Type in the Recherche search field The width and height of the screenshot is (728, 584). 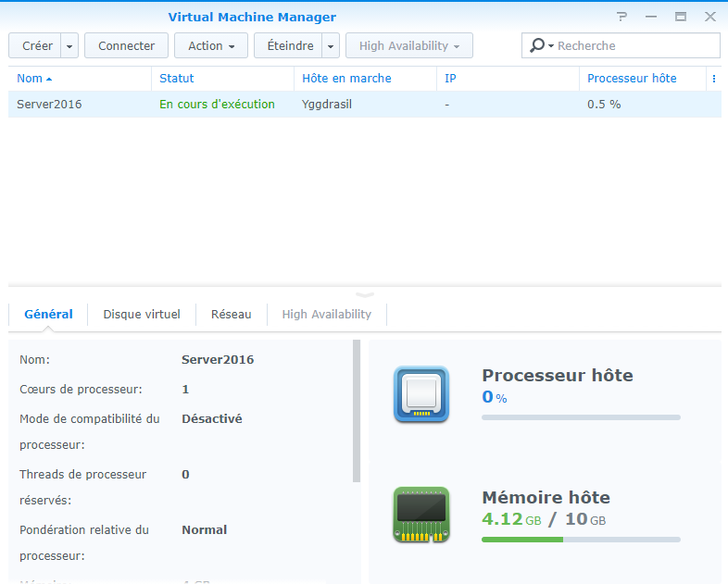634,45
